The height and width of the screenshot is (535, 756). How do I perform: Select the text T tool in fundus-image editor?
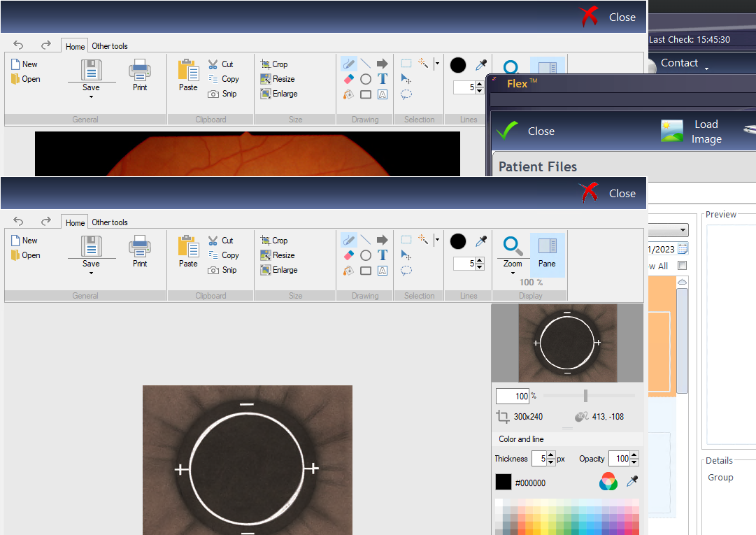tap(383, 78)
